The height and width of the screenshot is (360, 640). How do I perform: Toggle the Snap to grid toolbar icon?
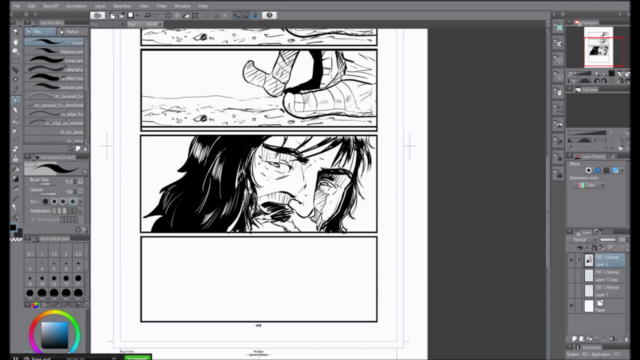pyautogui.click(x=255, y=16)
